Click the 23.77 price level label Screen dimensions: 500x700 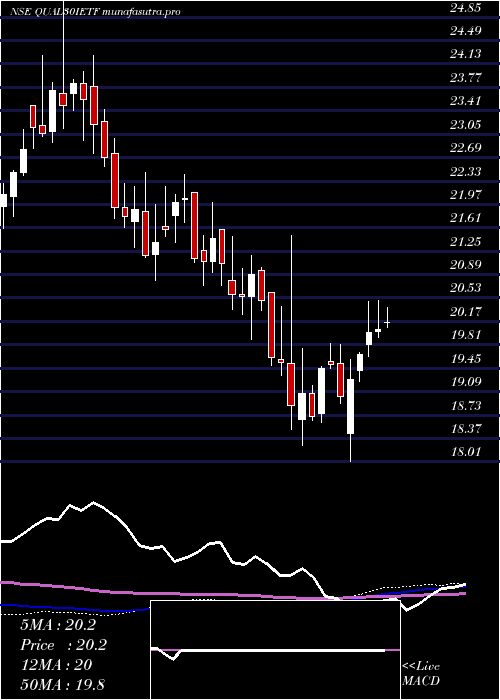point(466,77)
